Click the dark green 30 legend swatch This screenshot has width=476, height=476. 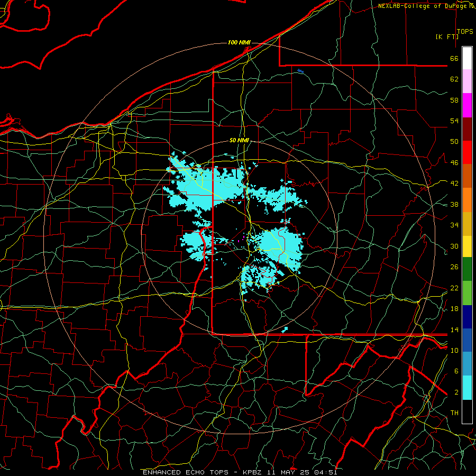click(467, 269)
